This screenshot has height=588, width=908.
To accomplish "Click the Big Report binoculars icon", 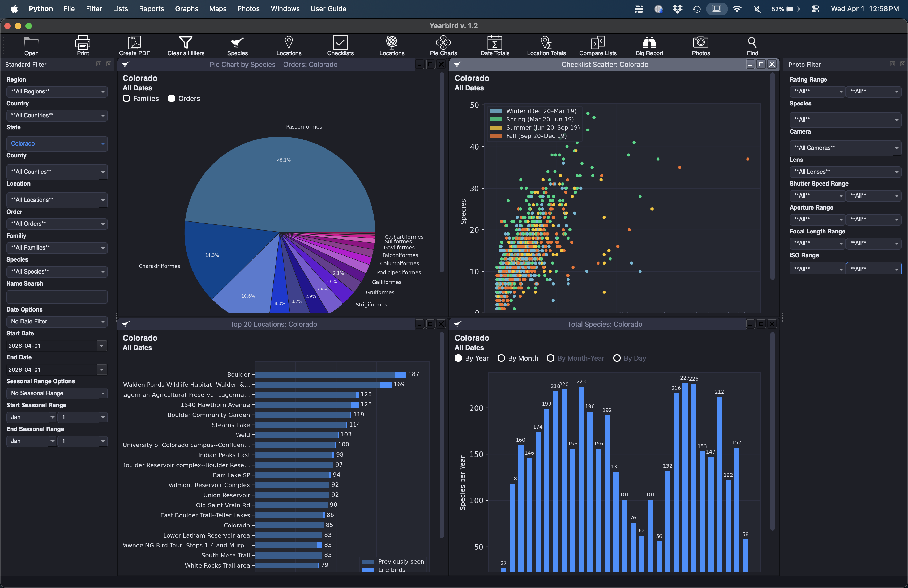I will pos(649,43).
